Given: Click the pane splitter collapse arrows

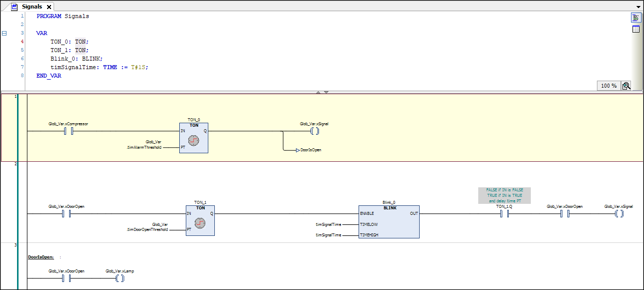Looking at the screenshot, I should pos(322,92).
